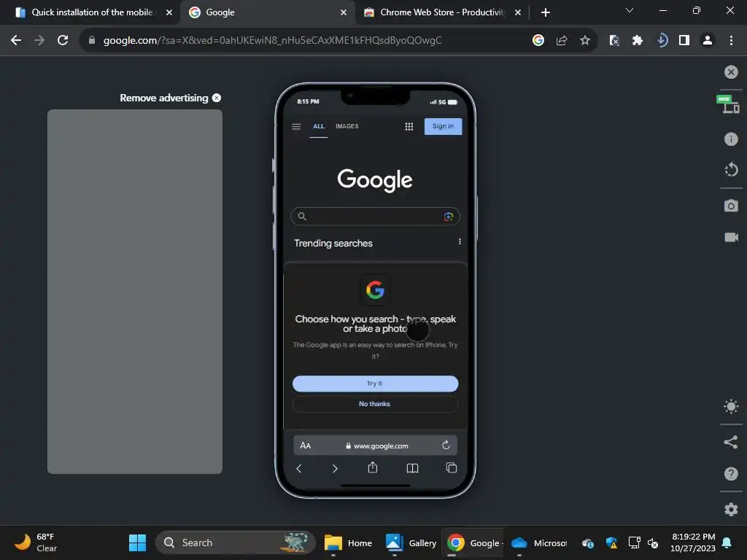Switch to the IMAGES tab
747x560 pixels.
point(347,126)
